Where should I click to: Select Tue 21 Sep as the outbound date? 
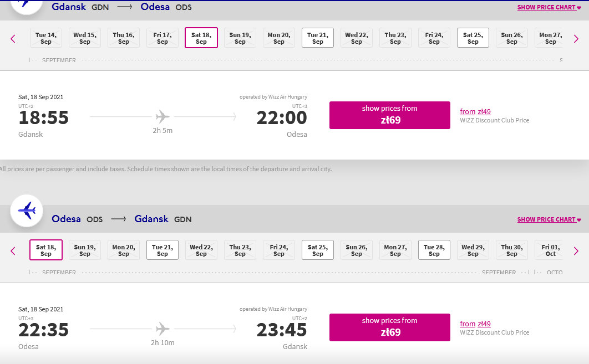(318, 38)
